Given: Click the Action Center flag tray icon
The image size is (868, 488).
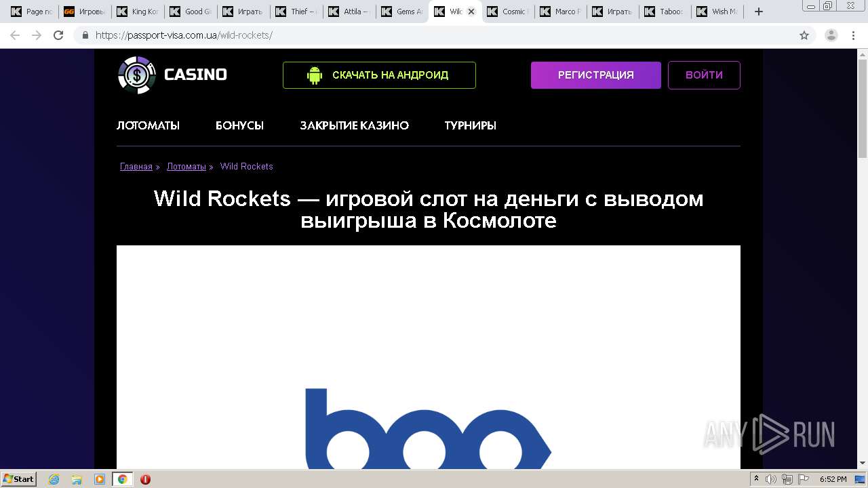Looking at the screenshot, I should pos(802,479).
